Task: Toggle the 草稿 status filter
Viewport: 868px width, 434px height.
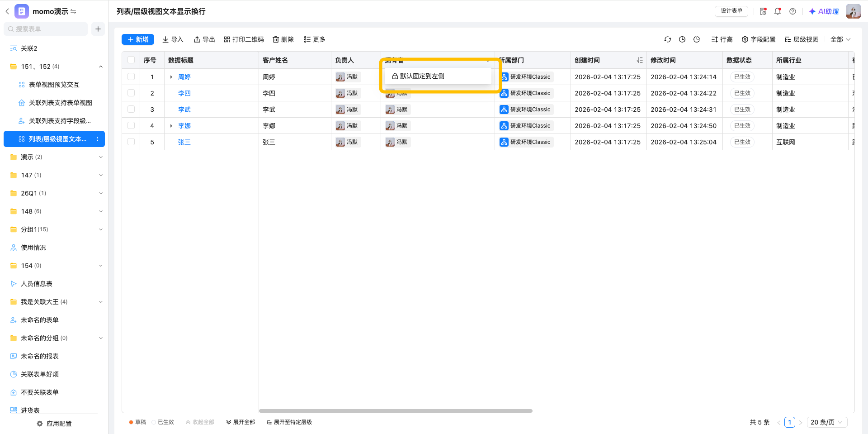Action: pyautogui.click(x=137, y=422)
